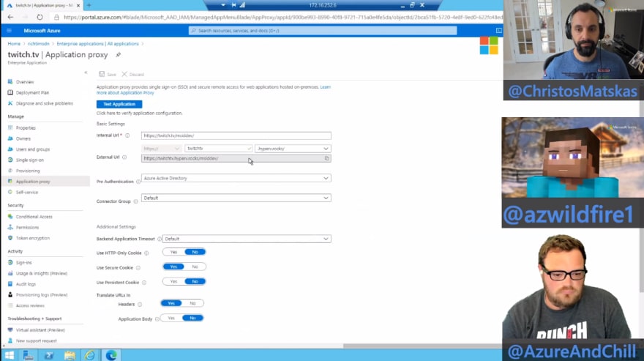Click the Discard button

click(x=132, y=75)
